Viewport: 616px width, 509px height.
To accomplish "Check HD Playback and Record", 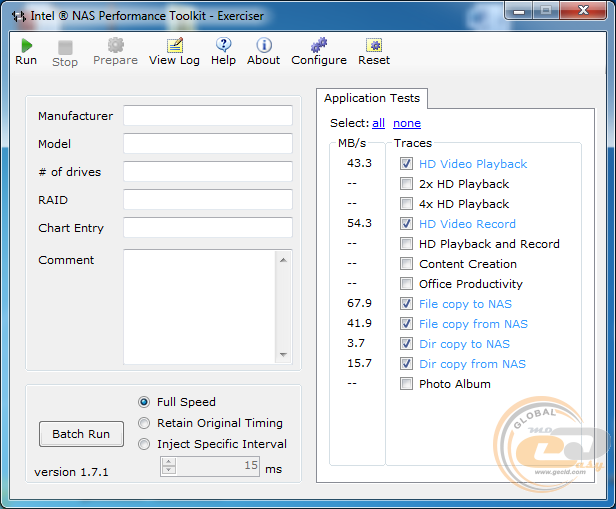I will pyautogui.click(x=406, y=244).
